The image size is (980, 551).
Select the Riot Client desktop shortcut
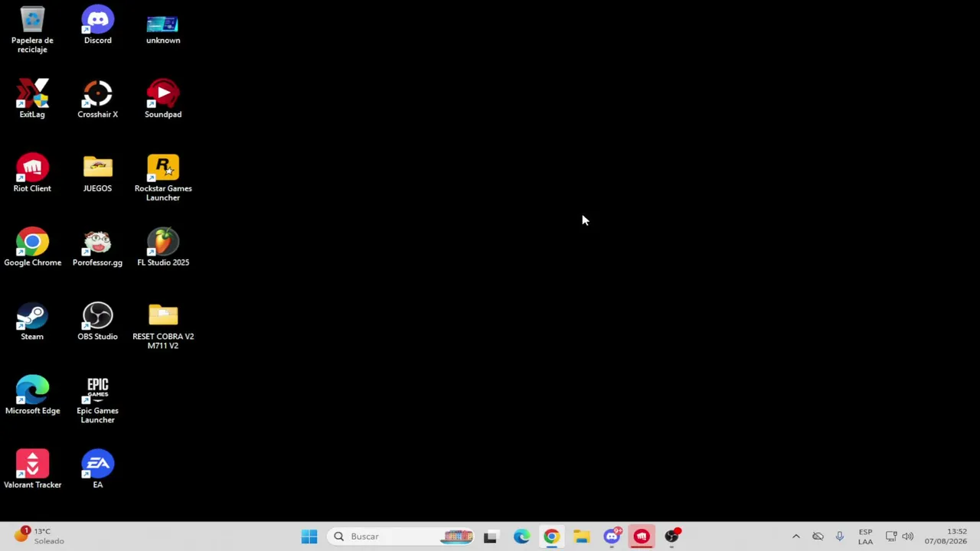[x=32, y=174]
